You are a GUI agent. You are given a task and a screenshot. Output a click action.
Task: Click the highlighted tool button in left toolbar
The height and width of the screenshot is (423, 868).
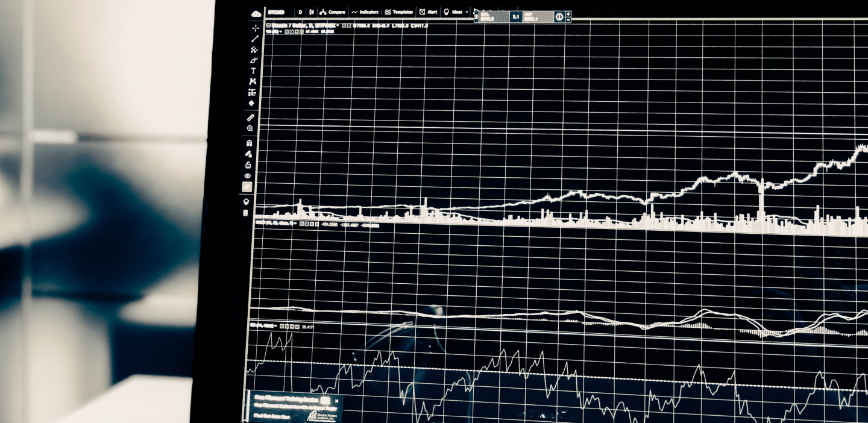point(247,187)
